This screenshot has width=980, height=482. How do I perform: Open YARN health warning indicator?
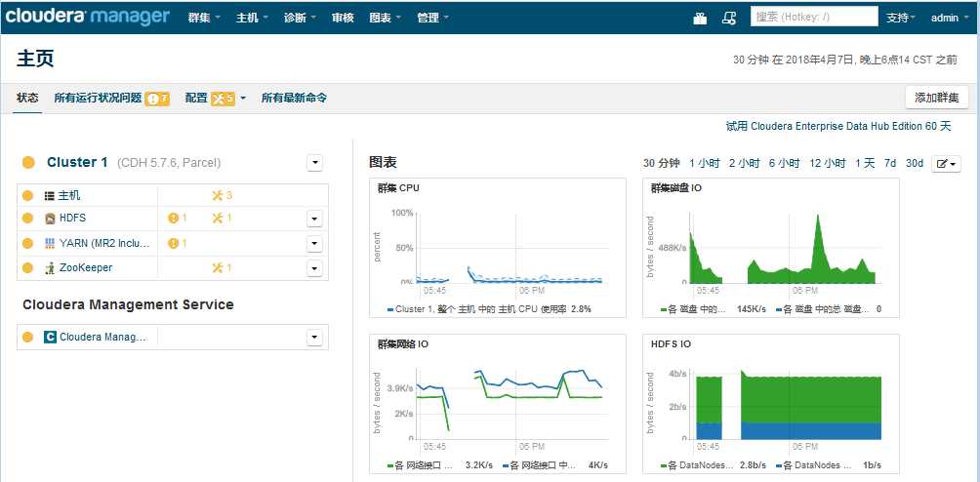coord(178,243)
